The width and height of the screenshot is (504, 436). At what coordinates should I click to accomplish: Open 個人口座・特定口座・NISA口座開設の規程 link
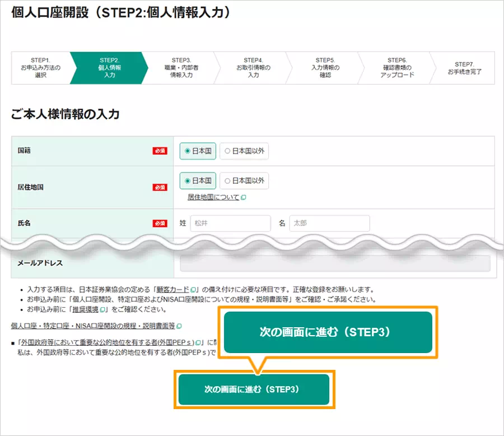pyautogui.click(x=93, y=326)
